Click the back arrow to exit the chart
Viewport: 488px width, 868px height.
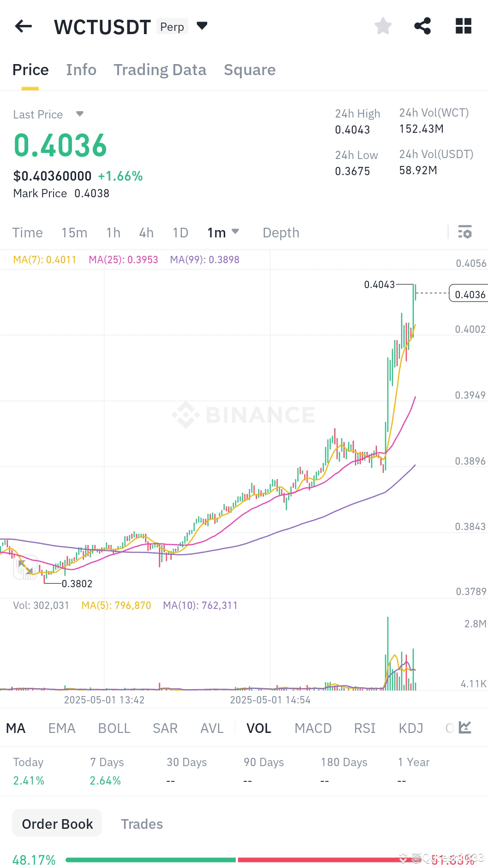(23, 26)
